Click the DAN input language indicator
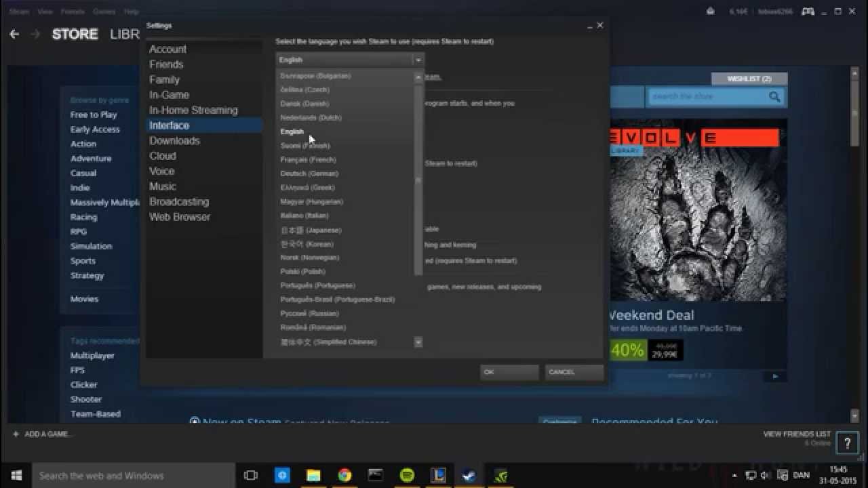This screenshot has height=488, width=868. tap(801, 475)
